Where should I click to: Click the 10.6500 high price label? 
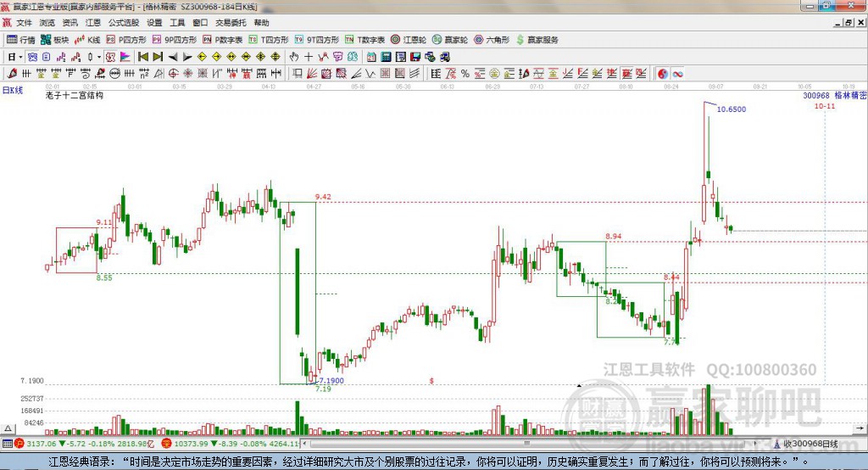(x=732, y=109)
